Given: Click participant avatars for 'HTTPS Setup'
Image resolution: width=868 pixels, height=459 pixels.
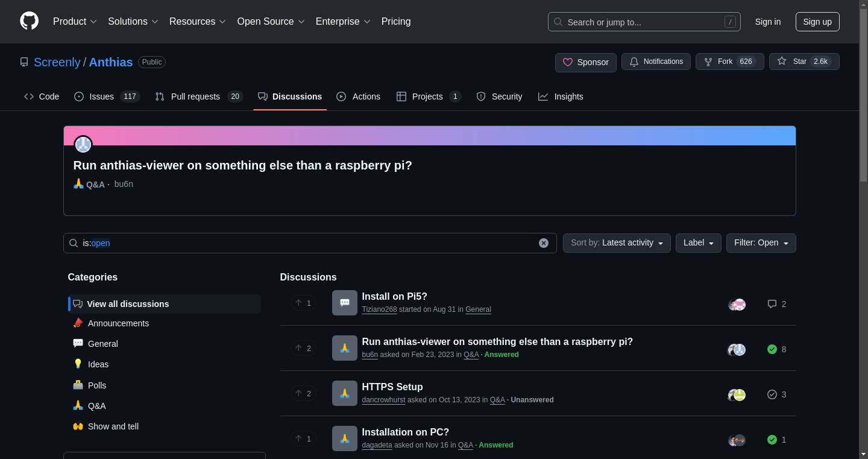Looking at the screenshot, I should pyautogui.click(x=737, y=395).
